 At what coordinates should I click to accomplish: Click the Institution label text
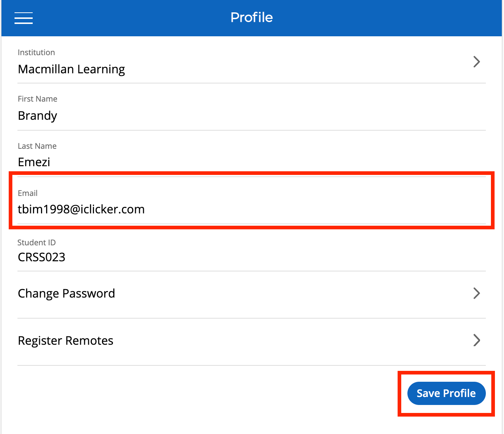36,52
